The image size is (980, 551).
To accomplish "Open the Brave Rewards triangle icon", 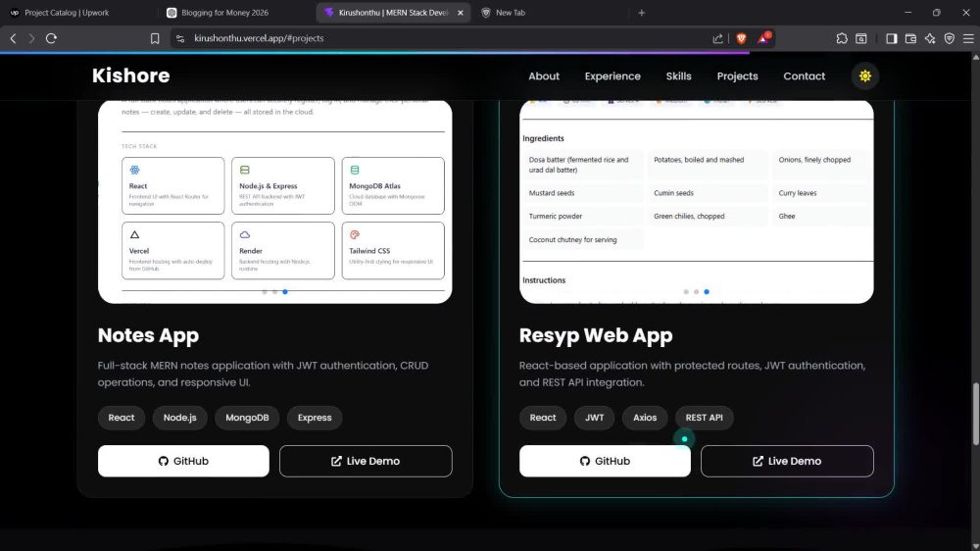I will [x=763, y=38].
